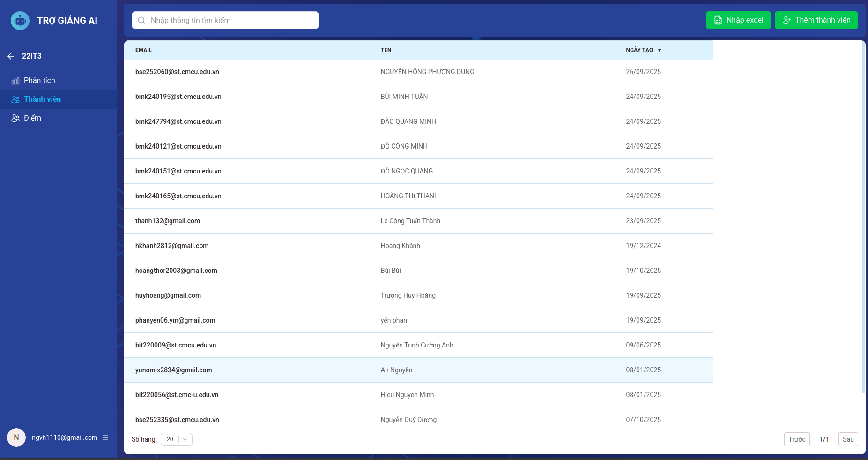The height and width of the screenshot is (460, 868).
Task: Sort by Ngày tạo descending arrow
Action: (660, 50)
